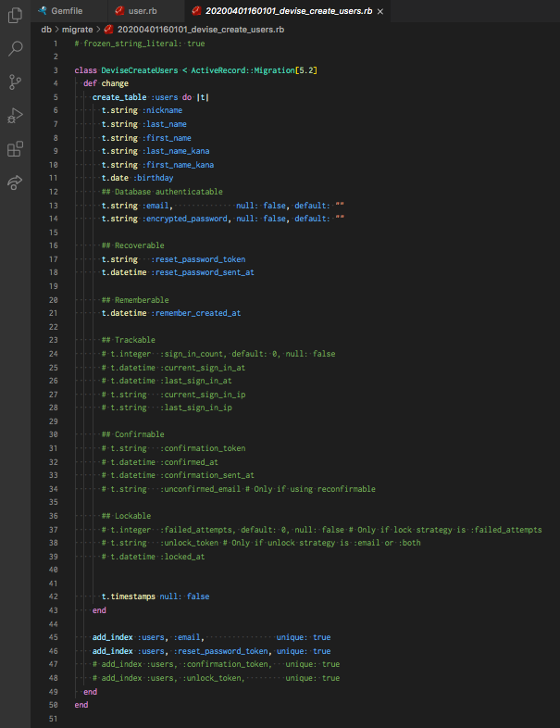Click the Gemfile tab file icon
Screen dimensions: 560x728
tap(43, 11)
